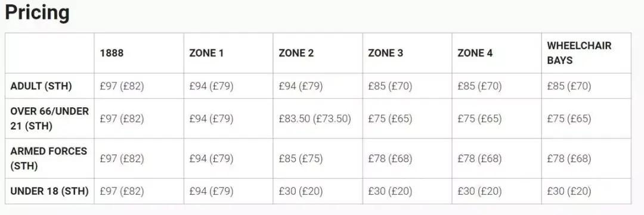
Task: Select the WHEELCHAIR BAYS column header
Action: point(579,52)
